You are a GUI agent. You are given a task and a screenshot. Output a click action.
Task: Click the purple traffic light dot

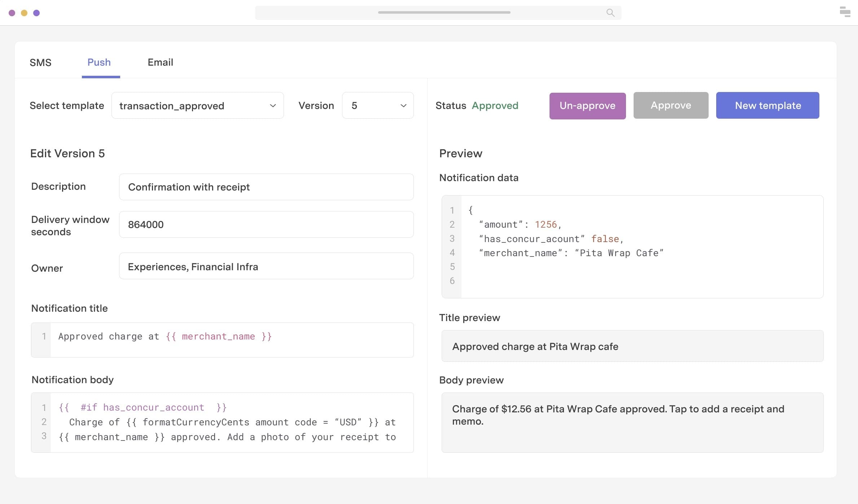(36, 13)
